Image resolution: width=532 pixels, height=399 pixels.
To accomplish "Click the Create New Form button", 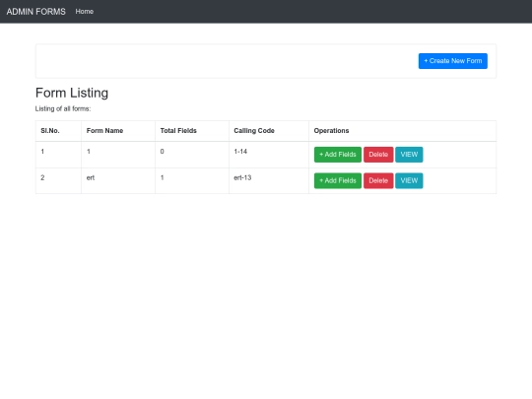I will click(x=453, y=61).
